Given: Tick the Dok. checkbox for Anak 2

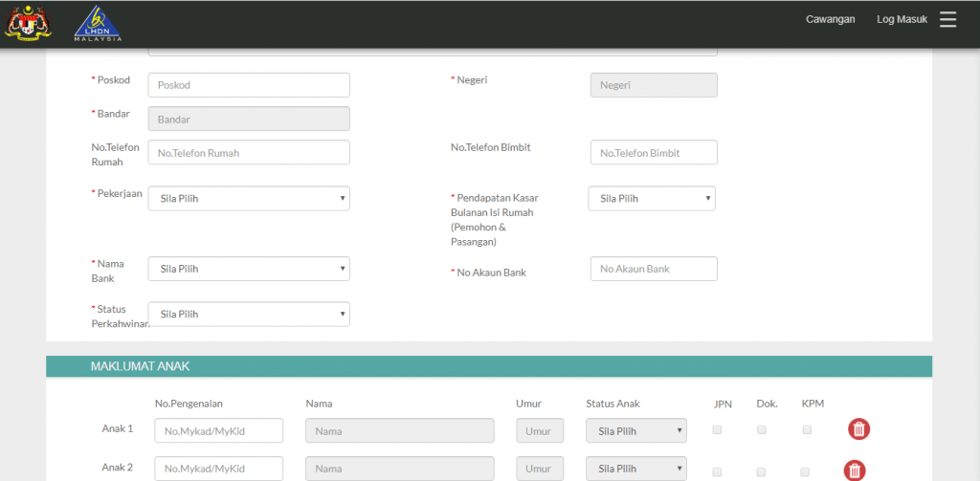Looking at the screenshot, I should (761, 472).
